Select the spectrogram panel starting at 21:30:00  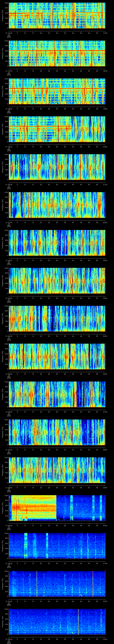click(57, 546)
